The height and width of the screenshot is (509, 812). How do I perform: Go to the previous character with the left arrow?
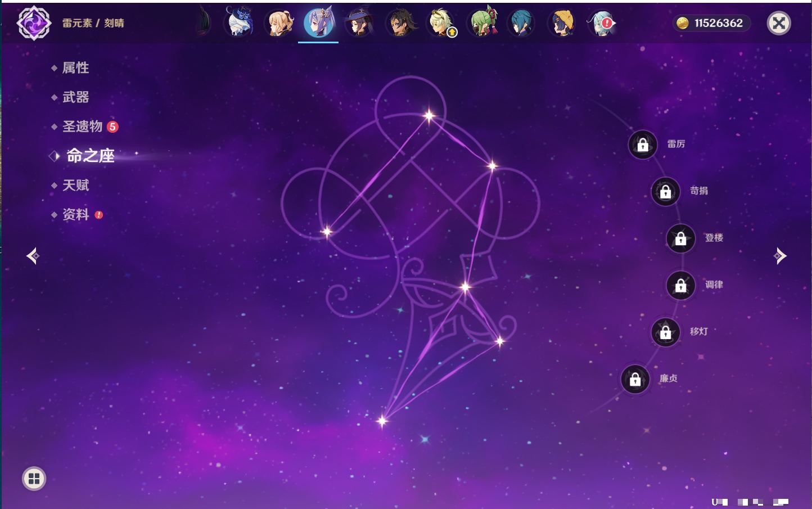pos(33,256)
